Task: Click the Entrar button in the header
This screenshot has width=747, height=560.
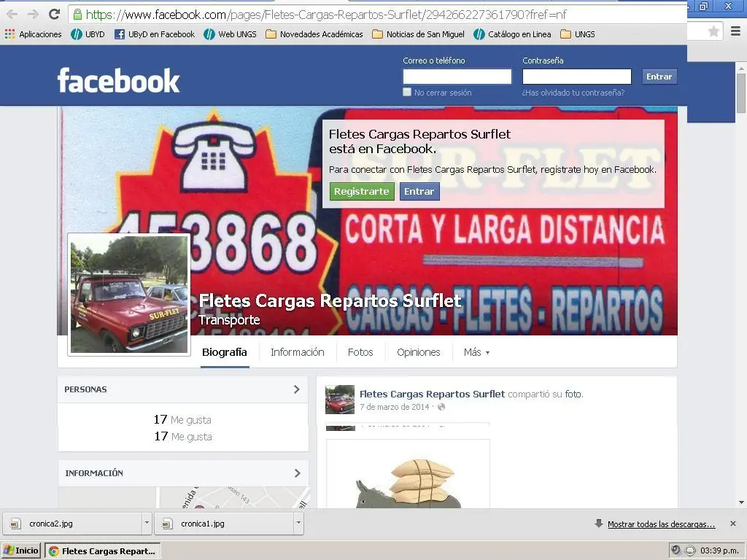Action: click(x=659, y=77)
